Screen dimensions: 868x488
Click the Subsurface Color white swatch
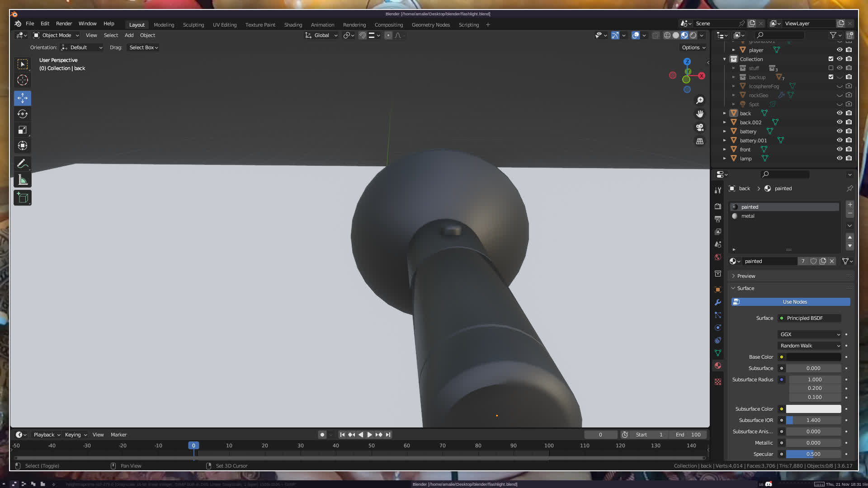pyautogui.click(x=813, y=409)
